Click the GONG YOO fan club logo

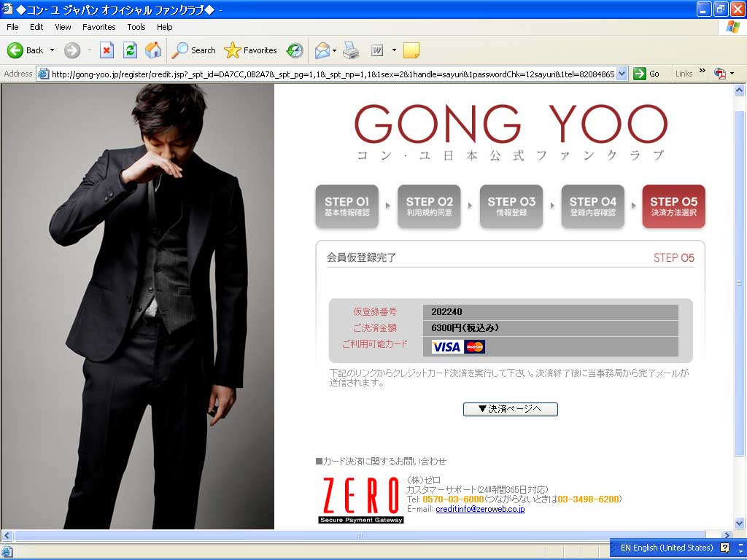[x=511, y=132]
